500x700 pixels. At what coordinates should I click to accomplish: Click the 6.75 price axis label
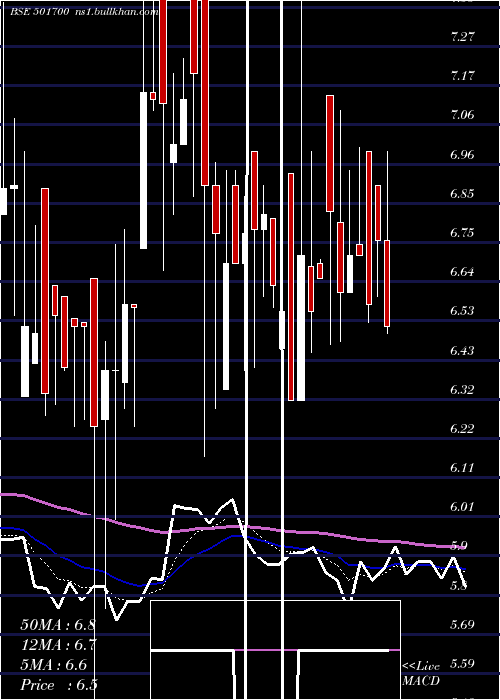[462, 233]
